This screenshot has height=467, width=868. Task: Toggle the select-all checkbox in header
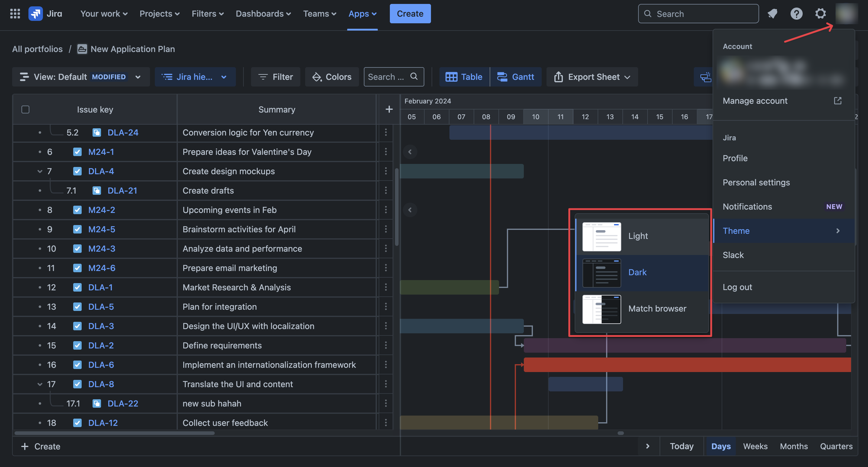[x=25, y=109]
